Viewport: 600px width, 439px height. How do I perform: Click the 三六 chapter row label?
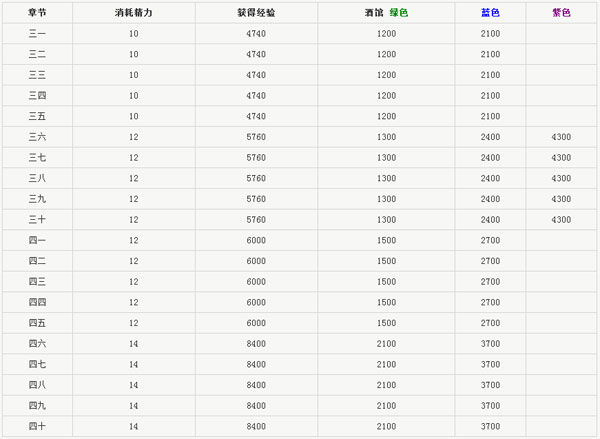click(38, 137)
